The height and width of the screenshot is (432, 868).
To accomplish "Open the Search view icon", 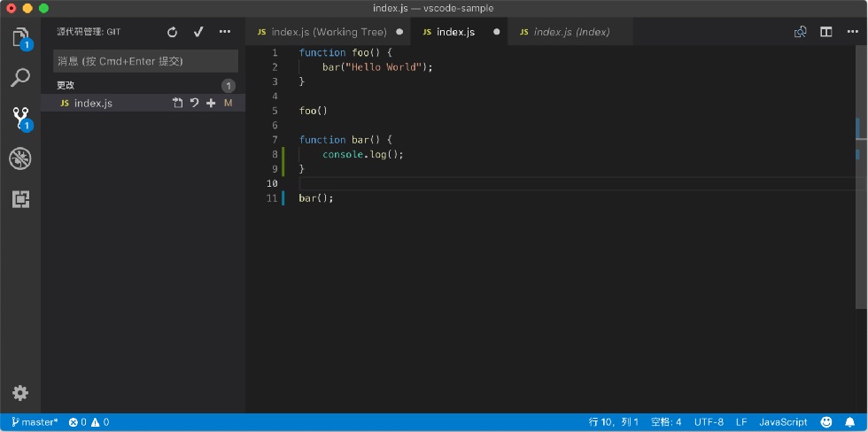I will [x=20, y=78].
